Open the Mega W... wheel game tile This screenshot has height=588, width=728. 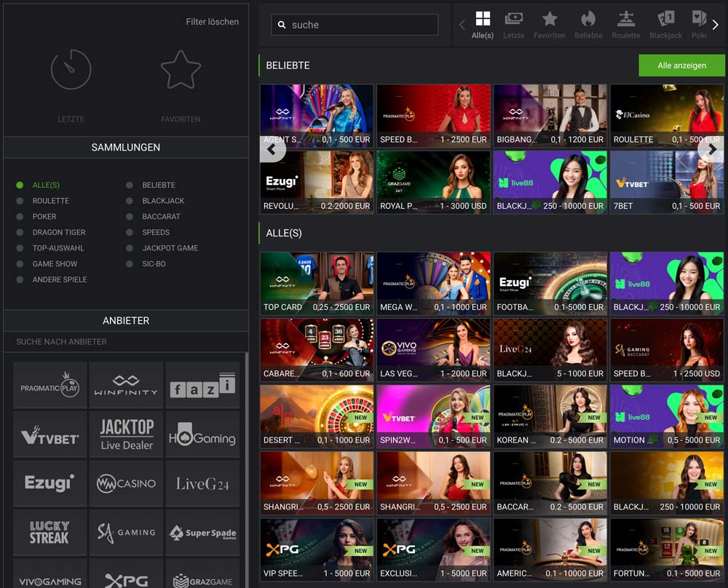tap(433, 284)
